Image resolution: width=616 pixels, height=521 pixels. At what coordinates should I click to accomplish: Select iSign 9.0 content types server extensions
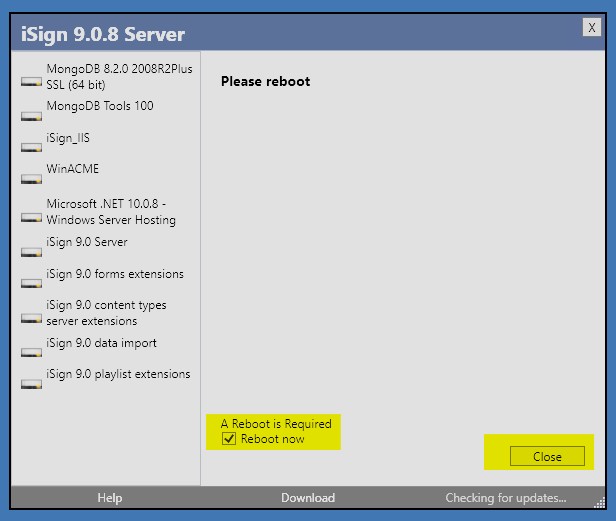(x=106, y=313)
